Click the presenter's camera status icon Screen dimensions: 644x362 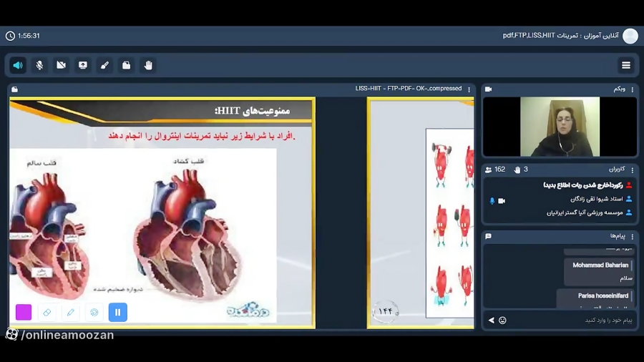(502, 201)
